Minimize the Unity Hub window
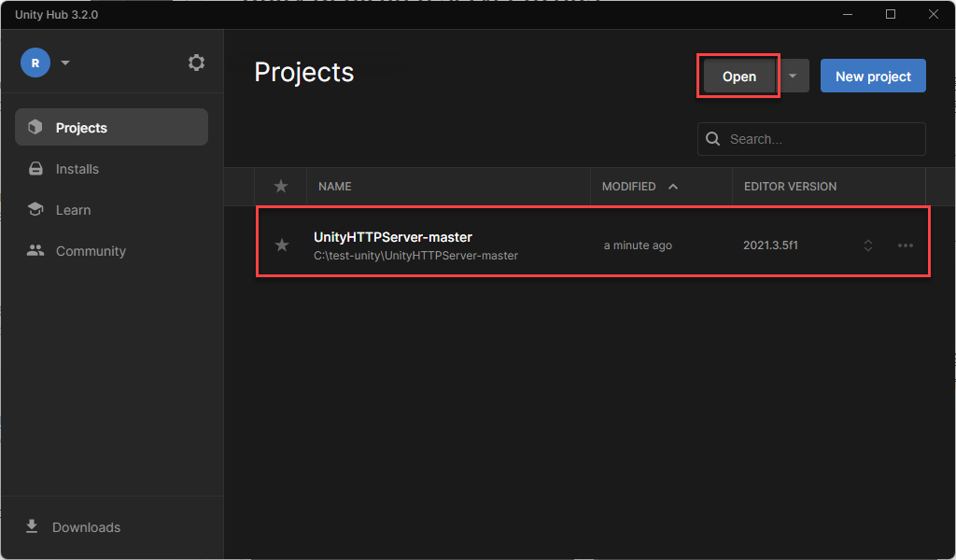Viewport: 956px width, 560px height. [x=848, y=14]
